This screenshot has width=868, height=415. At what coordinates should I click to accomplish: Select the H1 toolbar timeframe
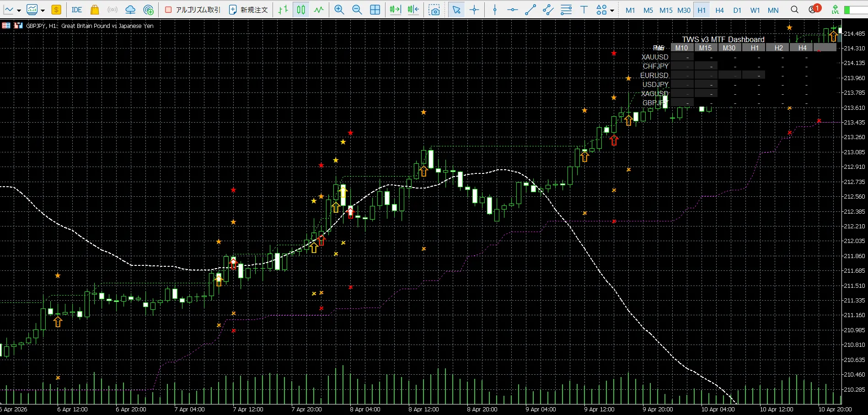click(702, 10)
